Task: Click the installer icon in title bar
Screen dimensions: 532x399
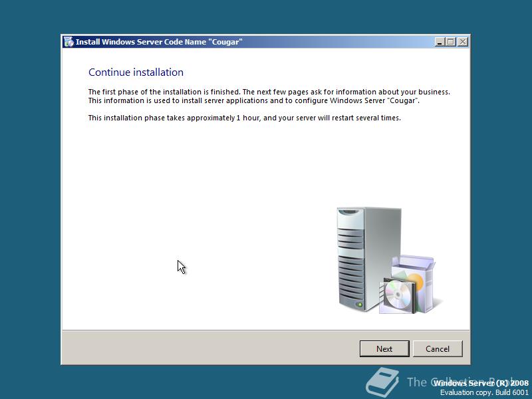Action: pyautogui.click(x=68, y=42)
